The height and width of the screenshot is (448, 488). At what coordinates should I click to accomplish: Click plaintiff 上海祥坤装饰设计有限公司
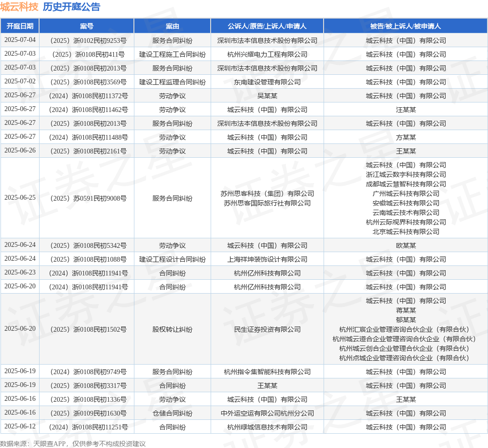click(x=267, y=259)
